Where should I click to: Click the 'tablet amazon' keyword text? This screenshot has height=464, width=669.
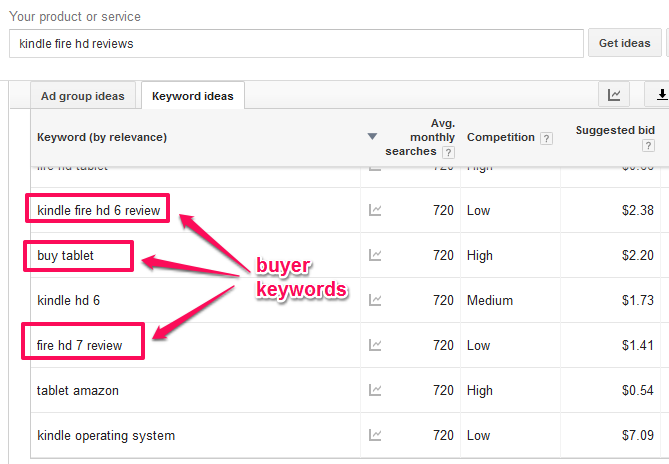click(x=78, y=390)
